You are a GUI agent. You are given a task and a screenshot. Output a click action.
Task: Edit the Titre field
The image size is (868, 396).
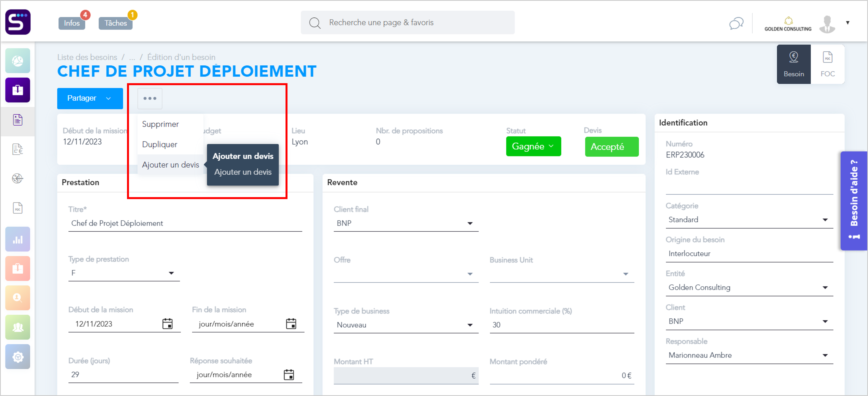tap(185, 223)
